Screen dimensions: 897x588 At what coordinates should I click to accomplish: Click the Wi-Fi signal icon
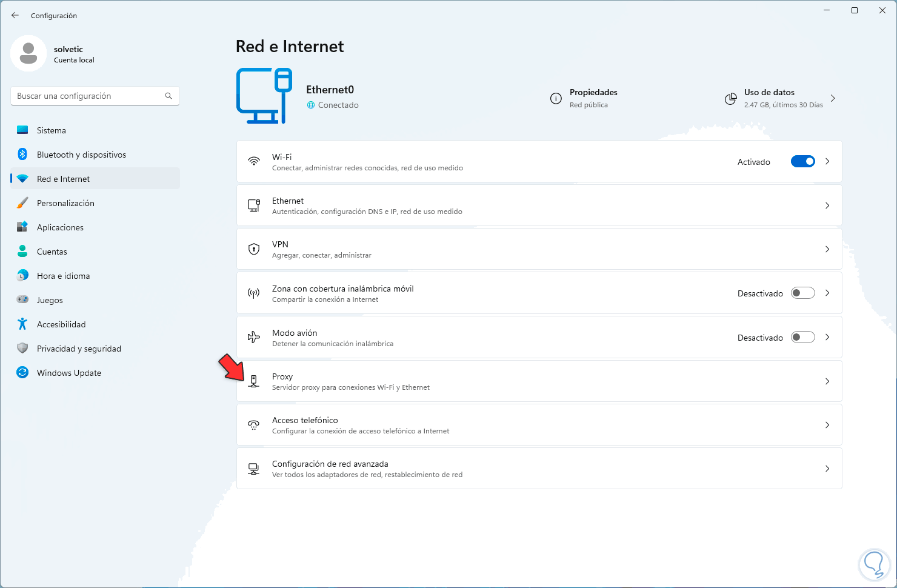point(254,161)
